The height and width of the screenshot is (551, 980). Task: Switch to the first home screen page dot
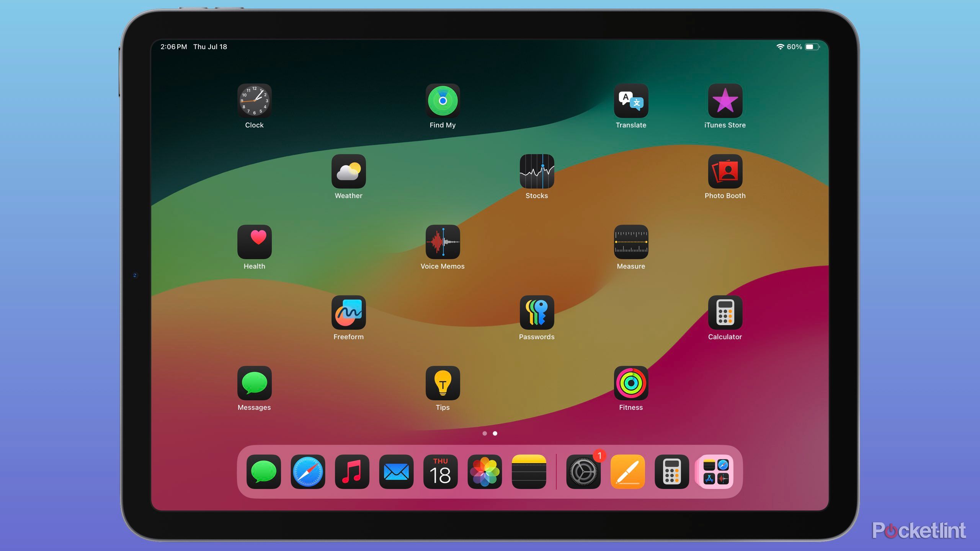[x=485, y=434]
